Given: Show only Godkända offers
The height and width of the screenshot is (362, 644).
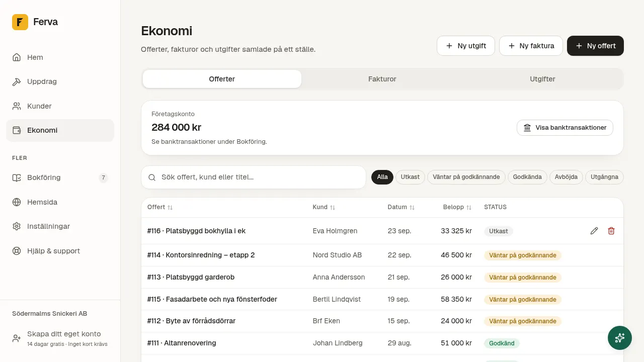Looking at the screenshot, I should click(527, 177).
